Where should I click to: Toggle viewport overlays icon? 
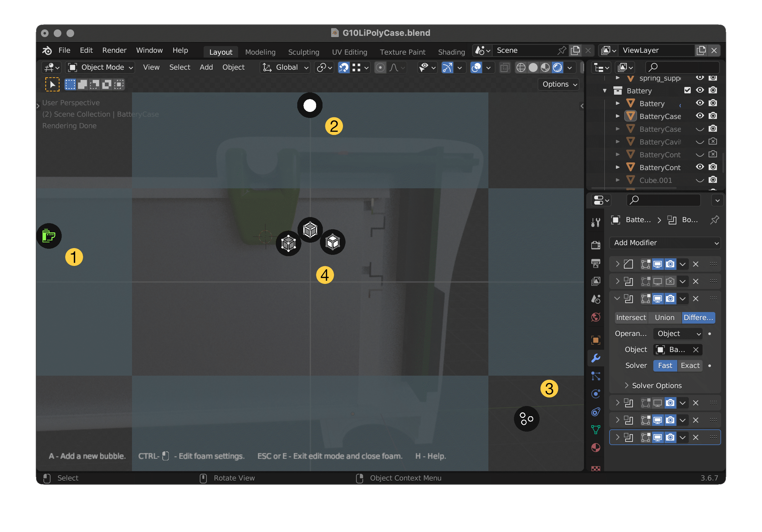(x=476, y=67)
